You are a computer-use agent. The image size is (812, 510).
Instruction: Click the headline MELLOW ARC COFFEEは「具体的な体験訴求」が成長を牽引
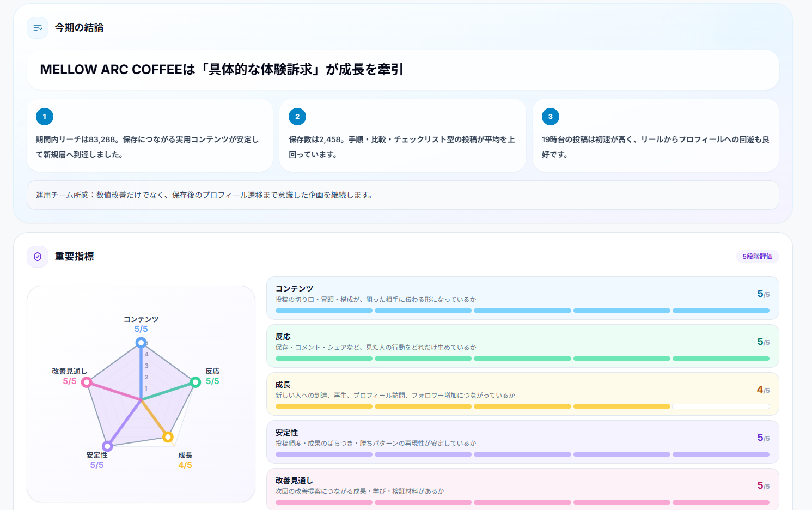tap(222, 70)
